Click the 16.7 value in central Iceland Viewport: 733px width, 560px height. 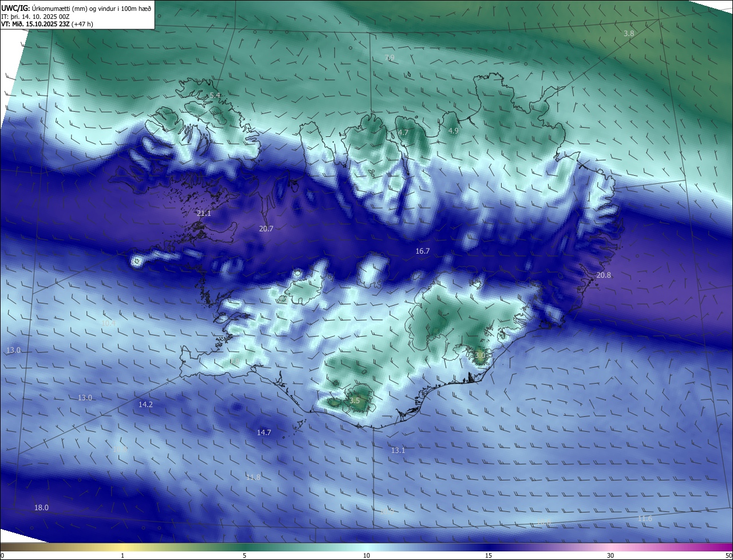tap(423, 251)
